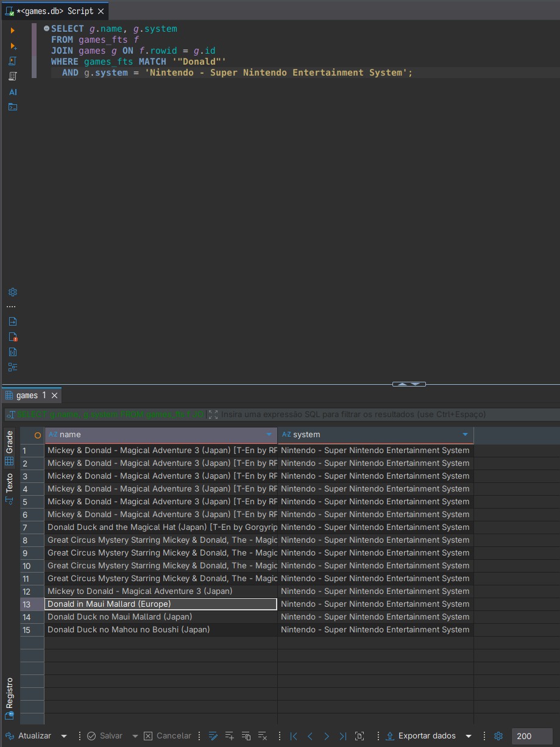
Task: Click the delete current row icon
Action: pyautogui.click(x=263, y=736)
